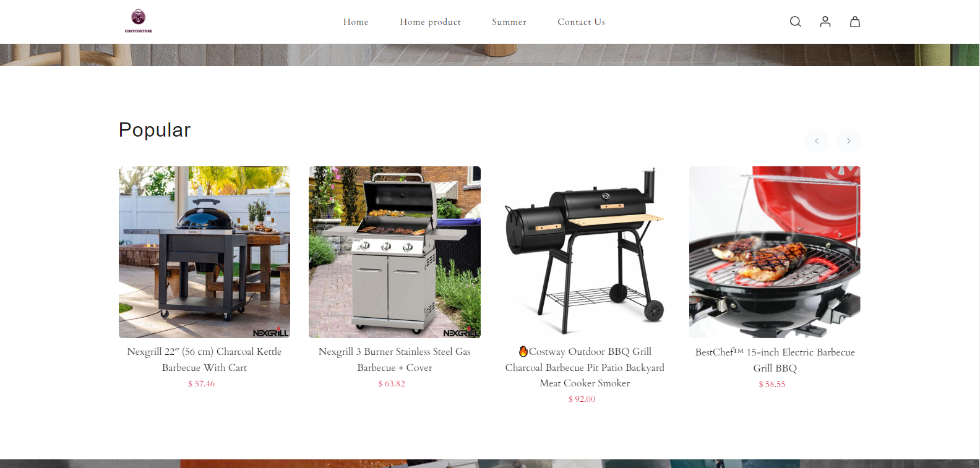980x468 pixels.
Task: Go to the Home menu item
Action: click(356, 22)
